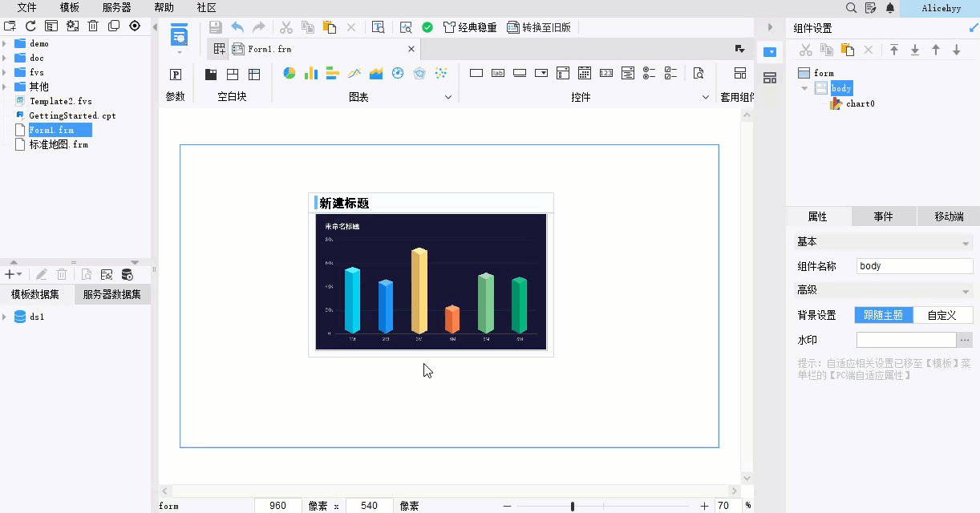Image resolution: width=980 pixels, height=513 pixels.
Task: Expand the demo folder
Action: pyautogui.click(x=5, y=43)
